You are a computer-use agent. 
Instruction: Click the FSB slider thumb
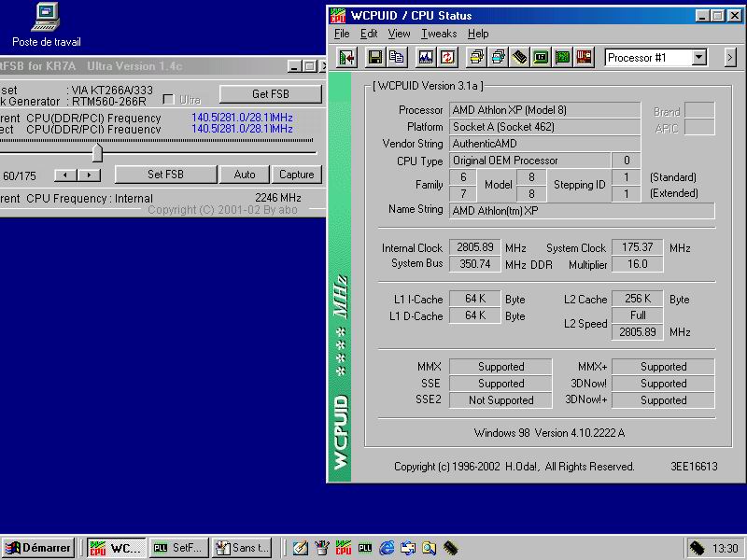coord(97,152)
